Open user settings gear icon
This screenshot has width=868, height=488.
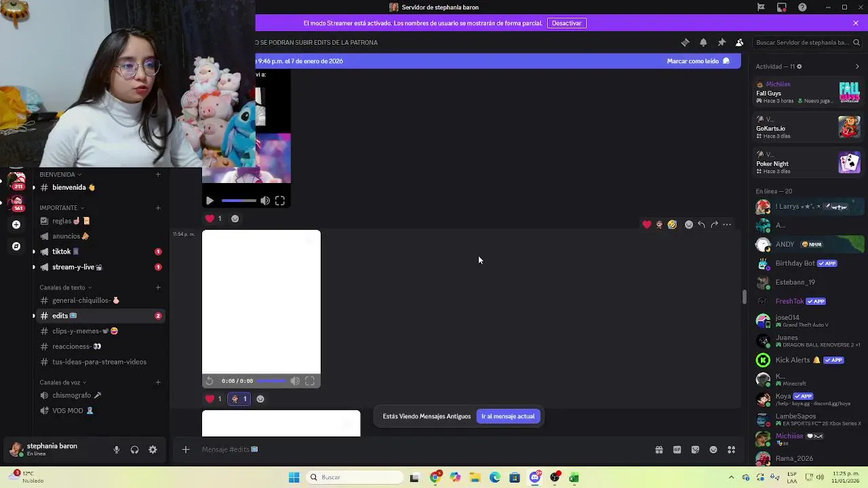coord(153,449)
